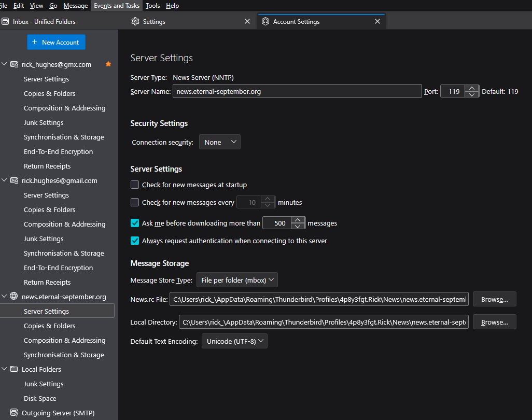Open the Events and Tasks menu

(117, 6)
